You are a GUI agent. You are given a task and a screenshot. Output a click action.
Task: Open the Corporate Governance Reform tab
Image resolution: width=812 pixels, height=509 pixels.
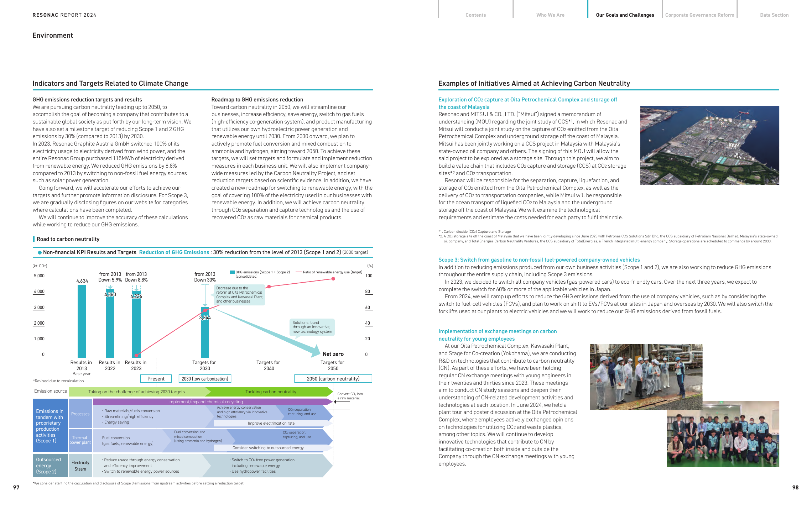[699, 15]
